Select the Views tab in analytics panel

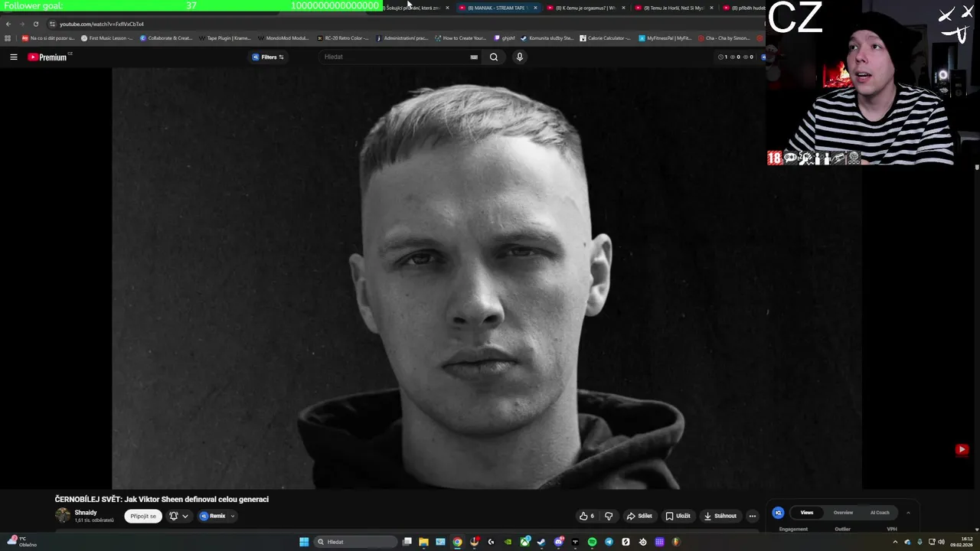point(807,512)
